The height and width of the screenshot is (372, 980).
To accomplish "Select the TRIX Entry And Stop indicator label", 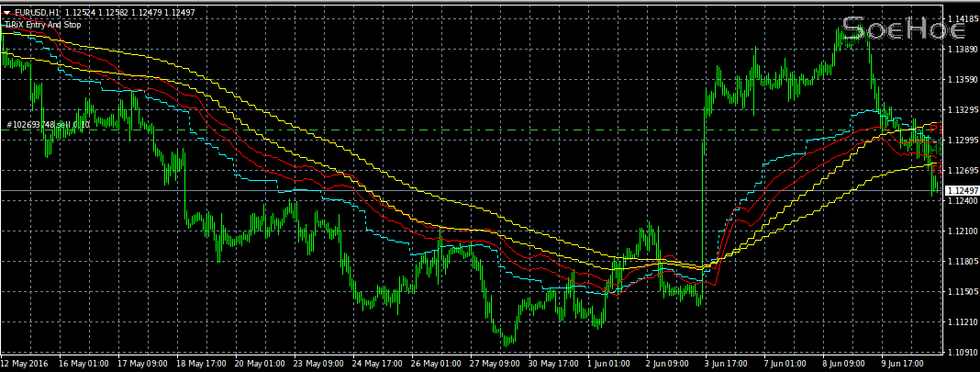I will click(x=42, y=25).
